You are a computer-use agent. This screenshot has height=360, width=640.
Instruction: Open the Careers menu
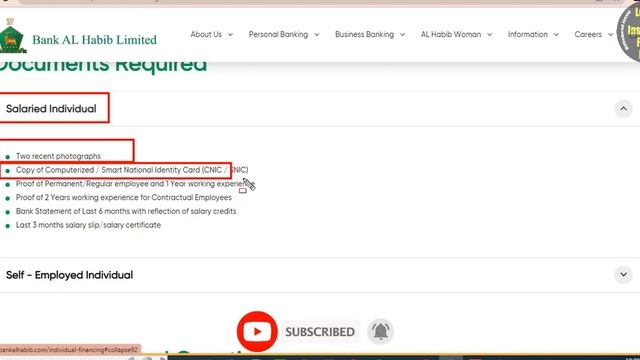click(593, 35)
